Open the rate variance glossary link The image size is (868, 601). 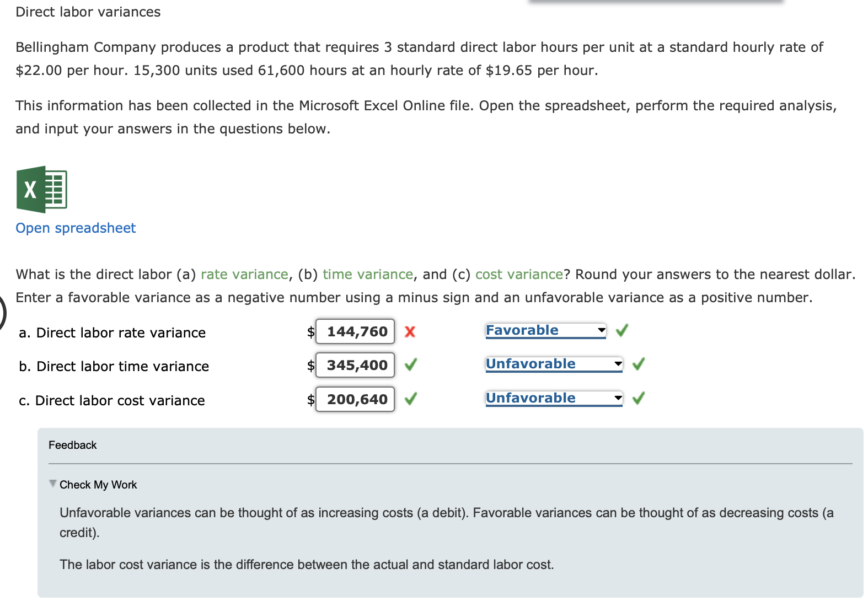[244, 274]
